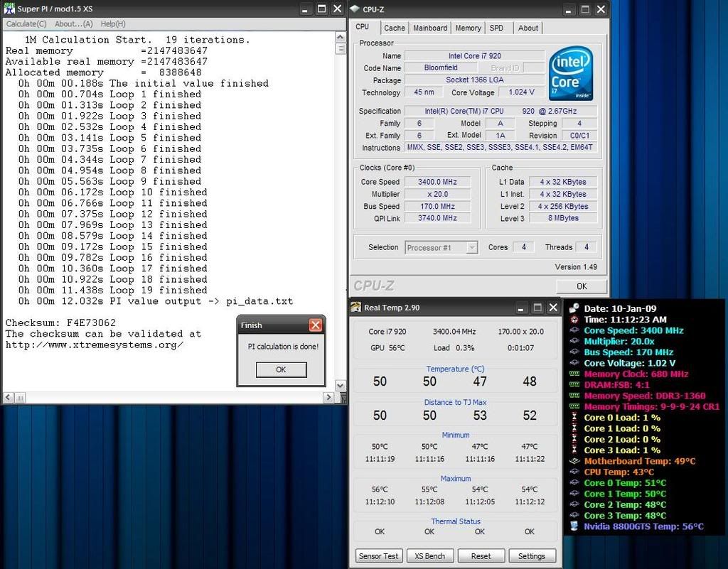Open the Processor #1 selection dropdown in CPU-Z

pyautogui.click(x=472, y=248)
